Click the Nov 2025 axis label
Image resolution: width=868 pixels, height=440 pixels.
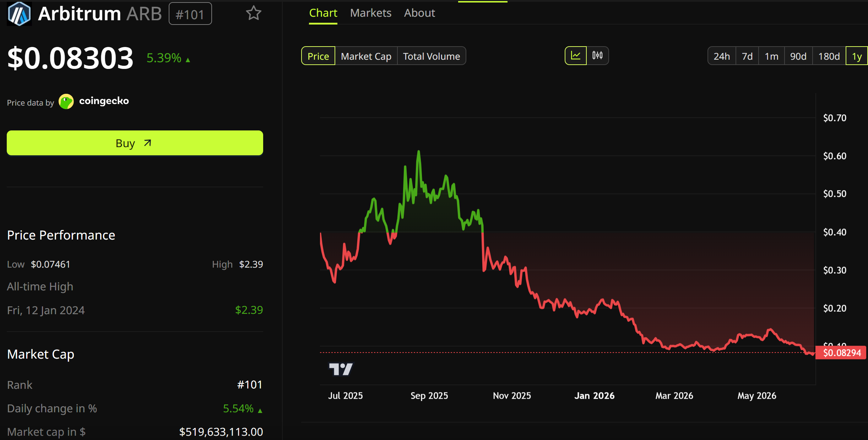point(512,396)
